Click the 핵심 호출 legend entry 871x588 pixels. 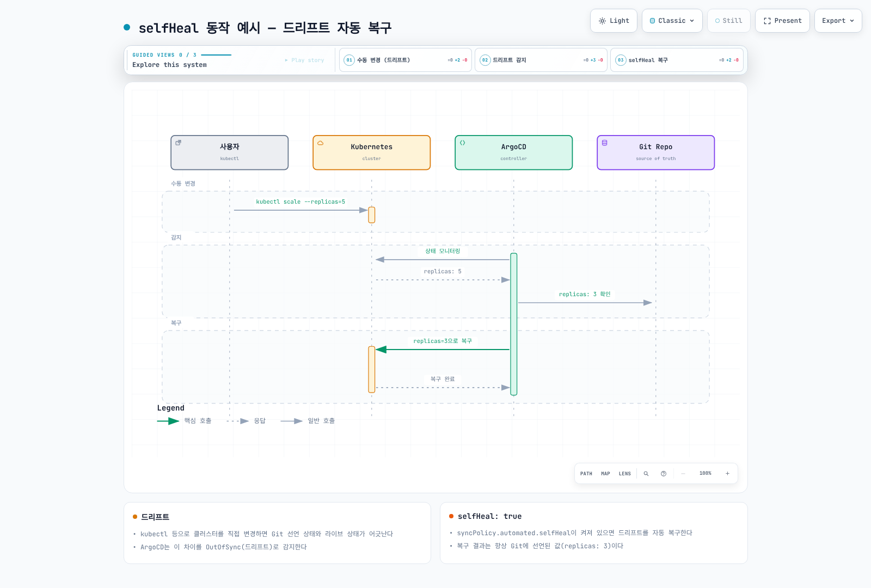click(185, 421)
